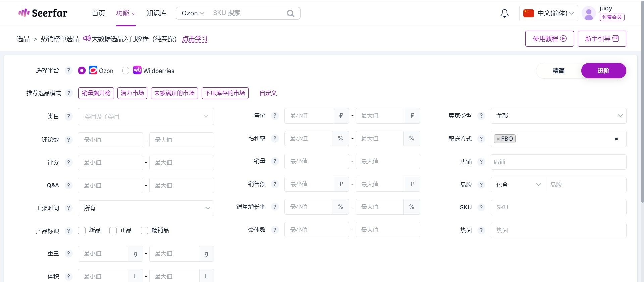Open the 卖家类型 全部 dropdown
The height and width of the screenshot is (282, 644).
(558, 116)
